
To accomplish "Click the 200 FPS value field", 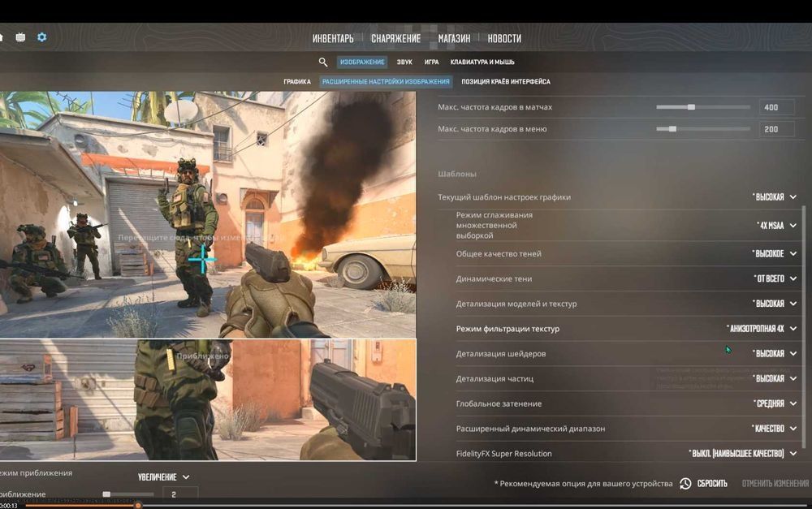I will tap(777, 129).
